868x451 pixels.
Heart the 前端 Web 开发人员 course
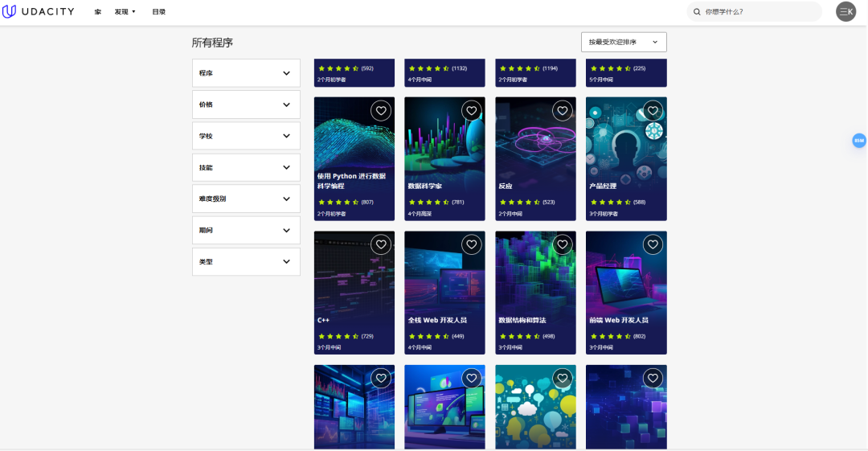653,244
